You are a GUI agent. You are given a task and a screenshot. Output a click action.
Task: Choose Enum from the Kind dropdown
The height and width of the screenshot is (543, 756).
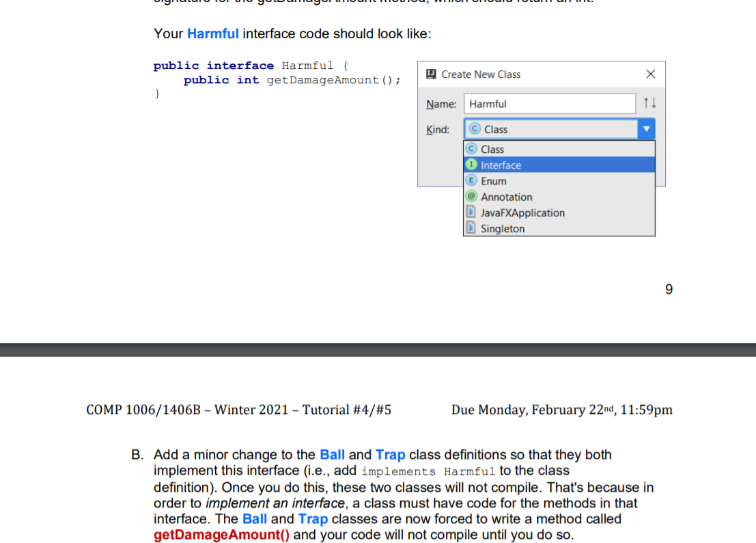[x=493, y=181]
